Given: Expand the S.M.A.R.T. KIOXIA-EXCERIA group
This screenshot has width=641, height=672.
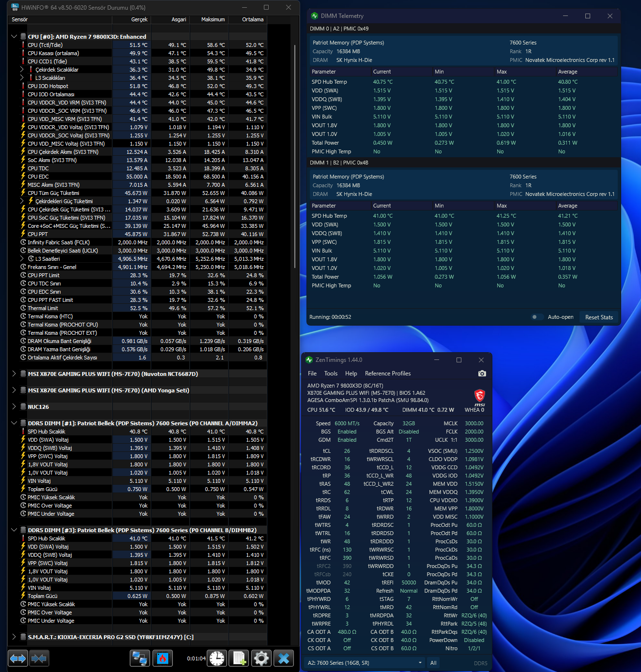Looking at the screenshot, I should coord(14,637).
